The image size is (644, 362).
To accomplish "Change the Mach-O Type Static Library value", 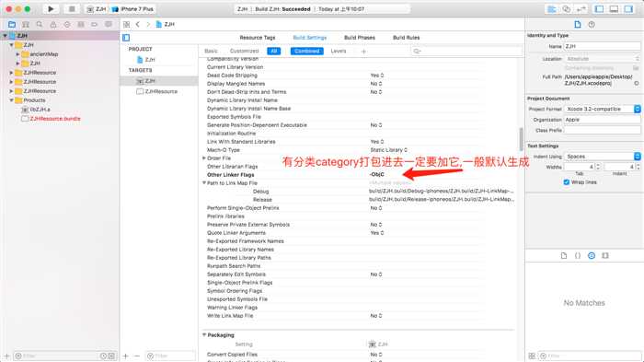I will 388,150.
